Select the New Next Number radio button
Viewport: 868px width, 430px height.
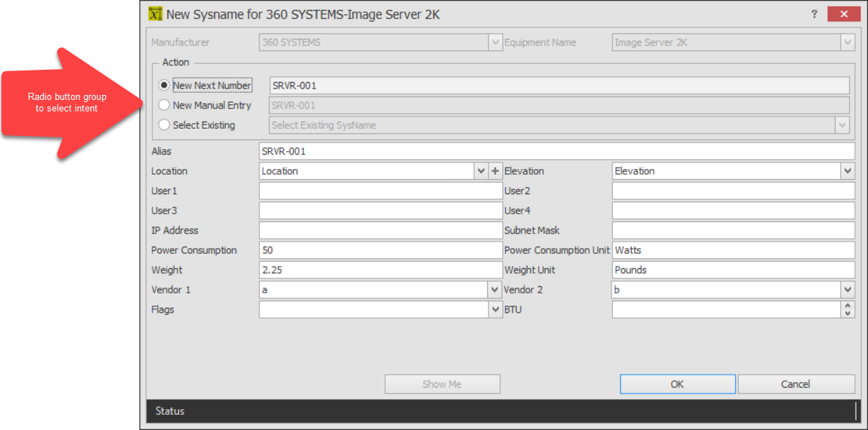(165, 86)
